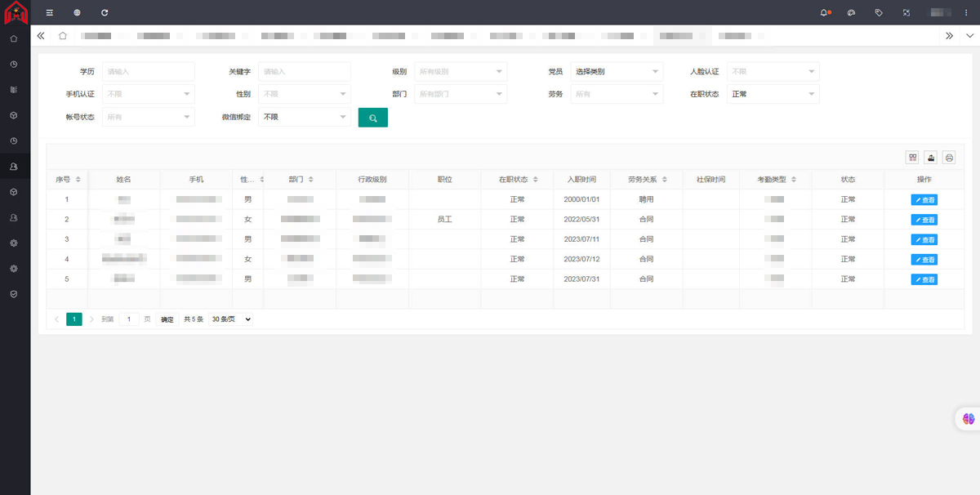The height and width of the screenshot is (495, 980).
Task: Sort table by 序号 column header
Action: click(67, 180)
